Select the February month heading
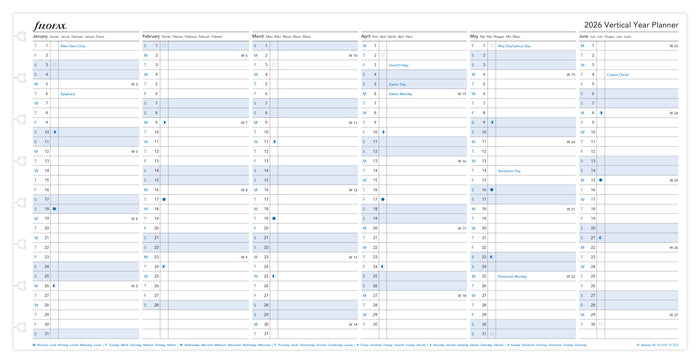The width and height of the screenshot is (700, 363). pyautogui.click(x=151, y=36)
